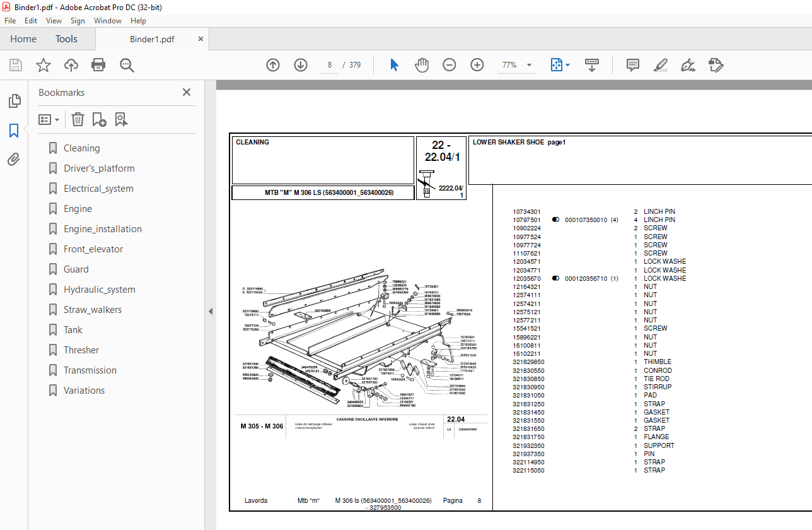Viewport: 812px width, 530px height.
Task: Jump to the Electrical_system bookmark
Action: [98, 189]
